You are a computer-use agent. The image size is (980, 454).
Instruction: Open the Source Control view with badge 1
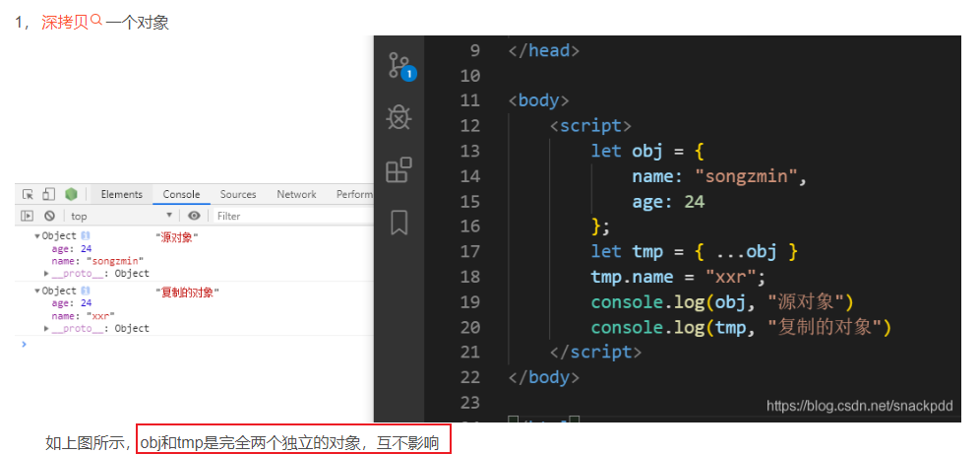400,66
